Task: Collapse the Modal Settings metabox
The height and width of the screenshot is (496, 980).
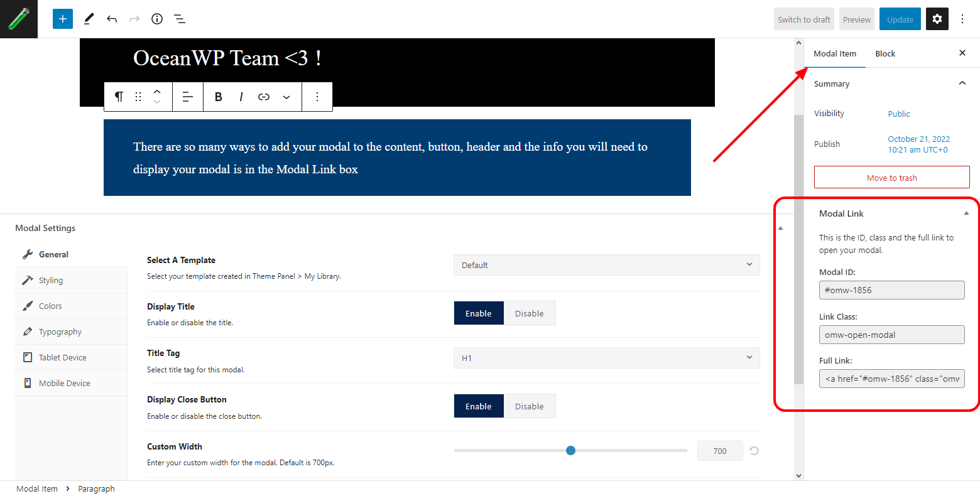Action: click(780, 228)
